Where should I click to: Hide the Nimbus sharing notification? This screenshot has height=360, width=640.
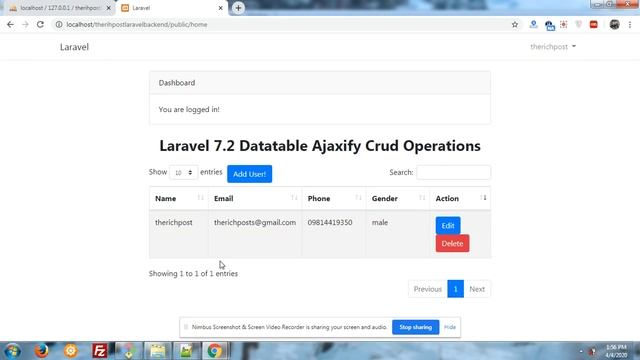pyautogui.click(x=450, y=327)
